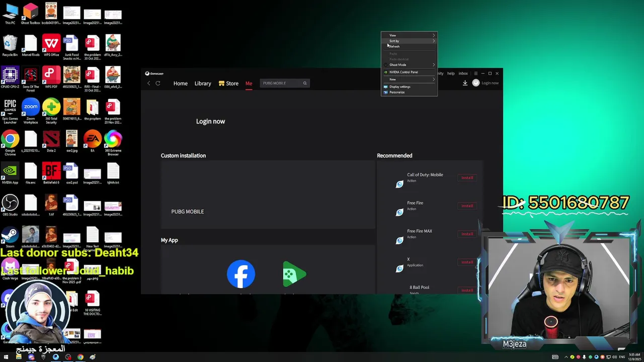The width and height of the screenshot is (644, 362).
Task: Install 8 Ball Pool
Action: click(x=467, y=290)
